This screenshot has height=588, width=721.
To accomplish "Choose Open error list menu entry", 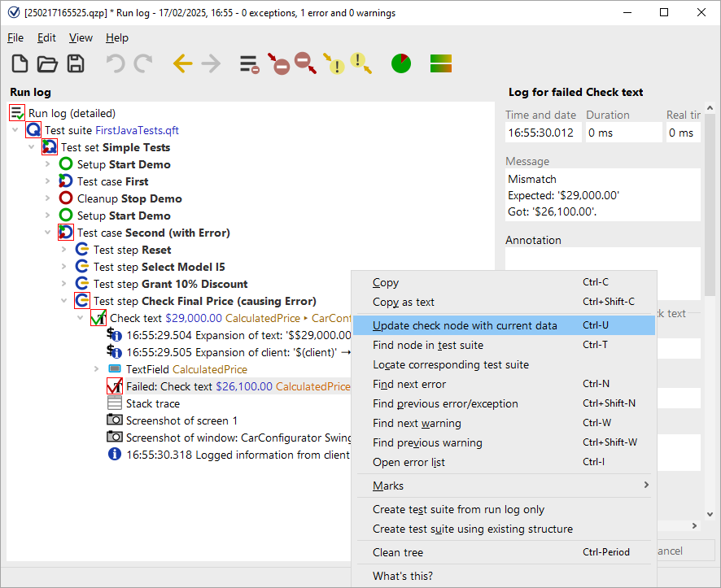I will (x=504, y=462).
